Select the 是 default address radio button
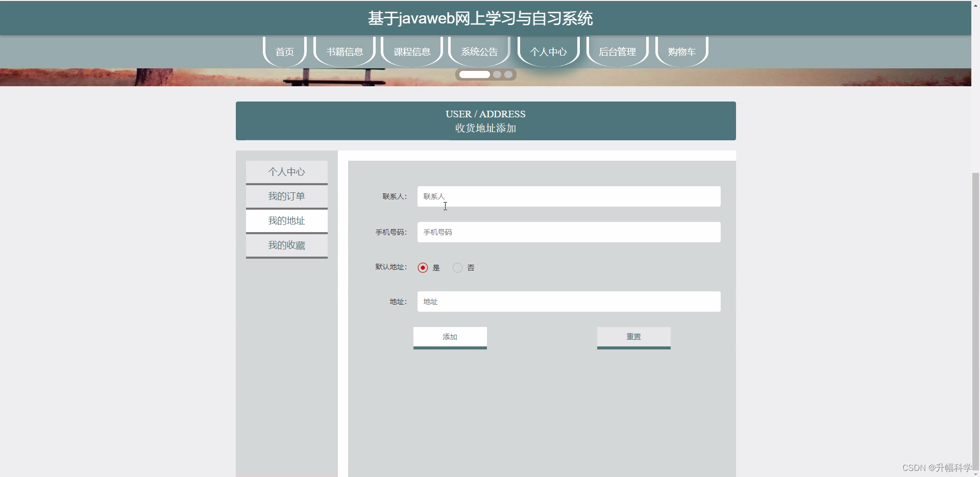The width and height of the screenshot is (980, 477). (423, 267)
